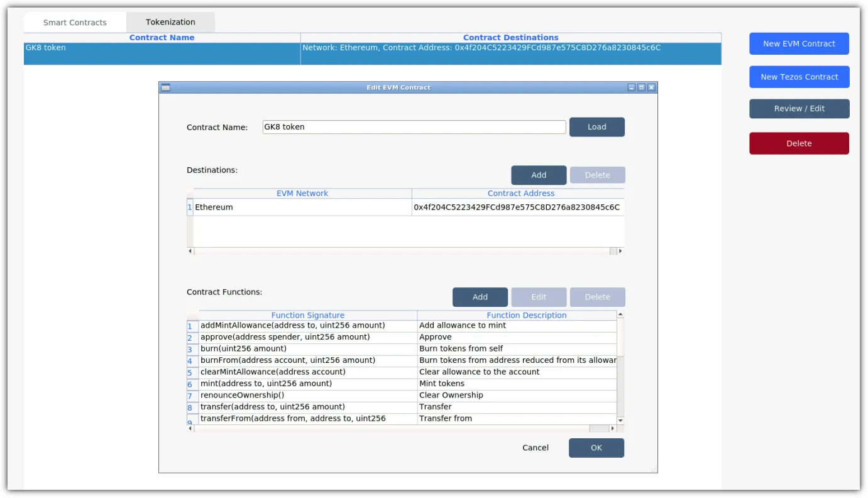
Task: Click the 'Clear Ownership' description cell
Action: 517,396
